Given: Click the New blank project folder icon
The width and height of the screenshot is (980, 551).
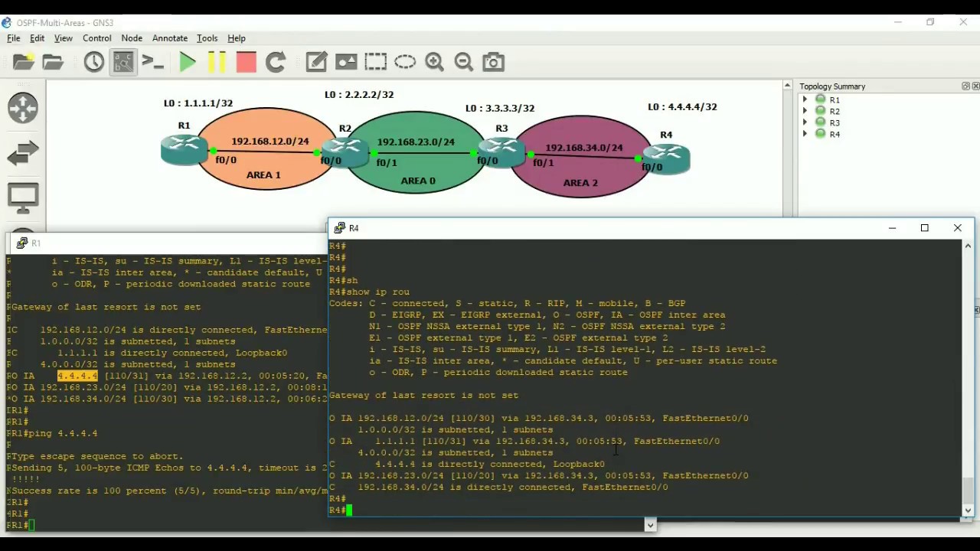Looking at the screenshot, I should click(24, 62).
